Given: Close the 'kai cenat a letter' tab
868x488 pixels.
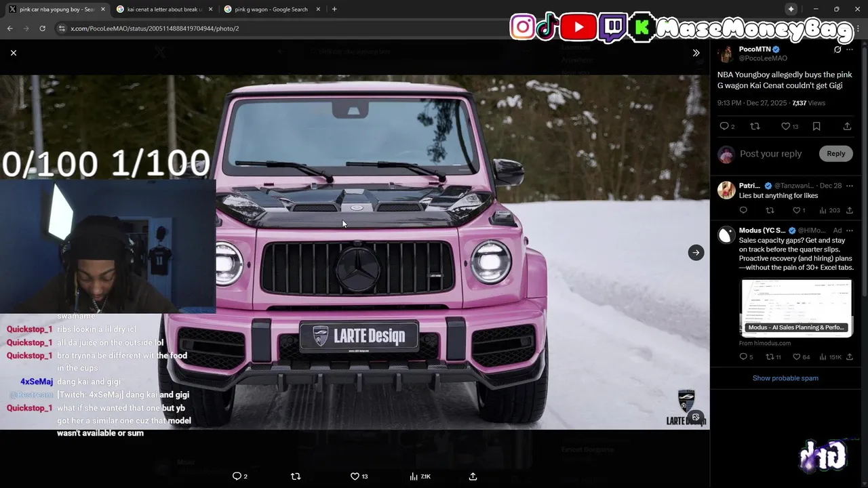Looking at the screenshot, I should click(x=210, y=9).
